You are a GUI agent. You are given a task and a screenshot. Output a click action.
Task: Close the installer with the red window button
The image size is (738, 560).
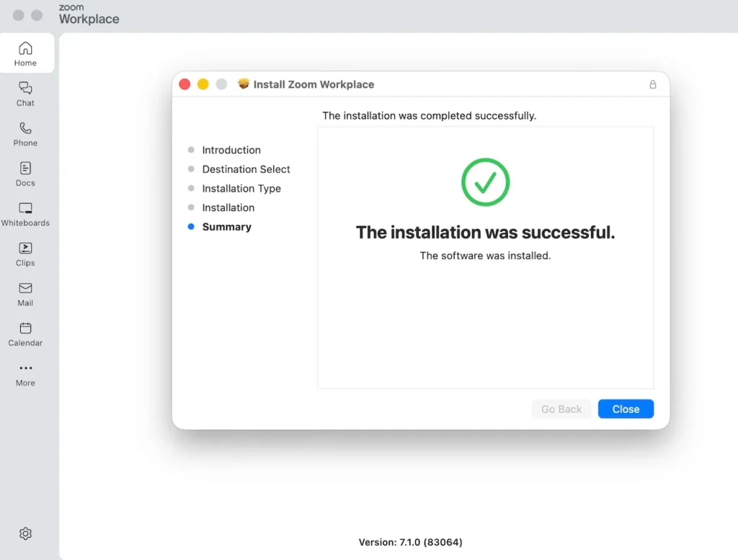click(x=184, y=84)
